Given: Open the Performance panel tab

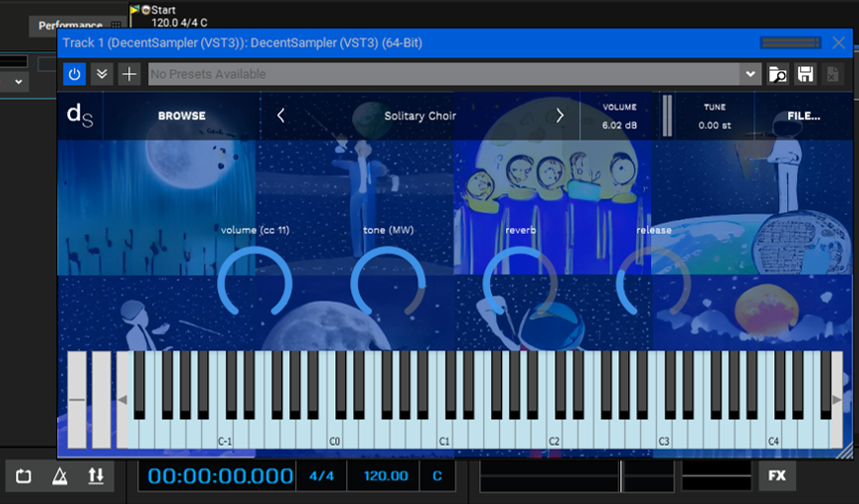Looking at the screenshot, I should point(70,26).
